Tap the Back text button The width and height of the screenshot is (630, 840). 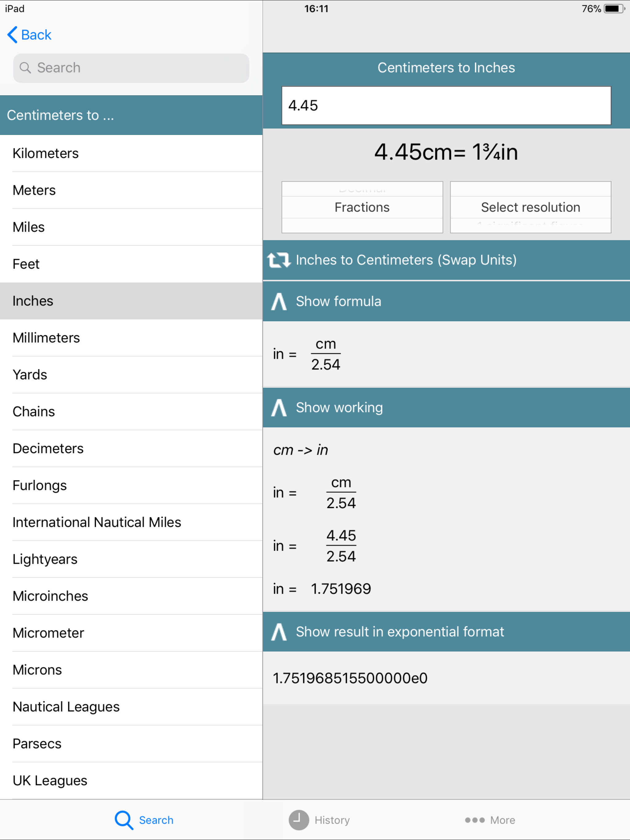point(36,35)
